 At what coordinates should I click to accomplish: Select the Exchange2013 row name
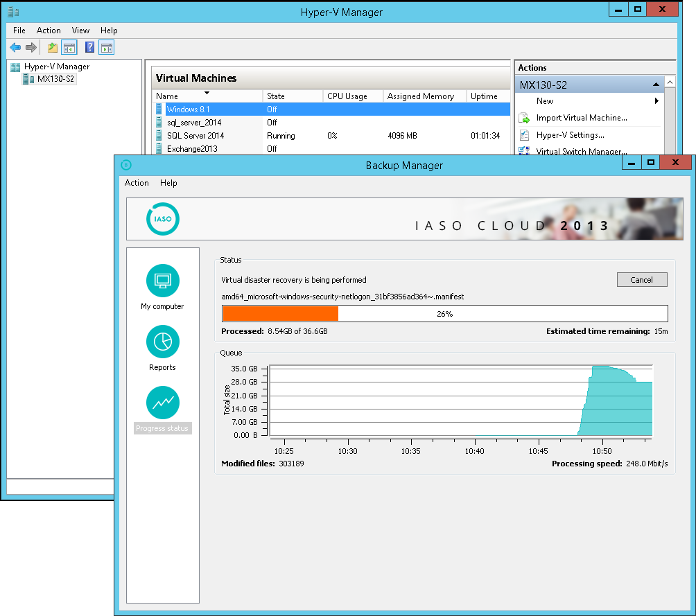[x=192, y=149]
